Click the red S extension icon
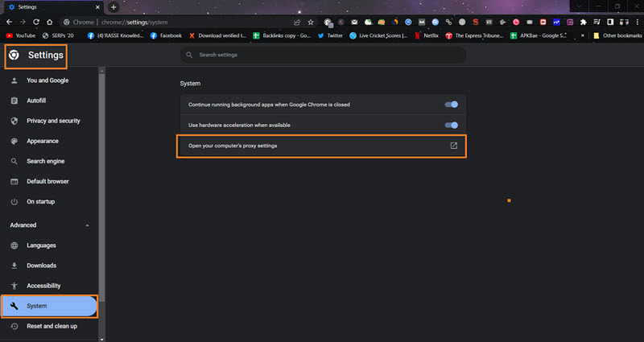Viewport: 644px width, 342px height. coord(476,23)
